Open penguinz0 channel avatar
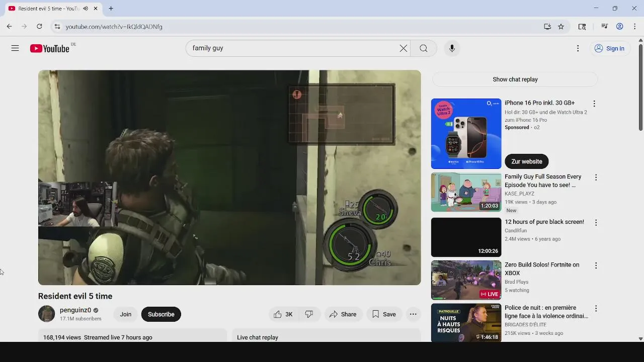644x362 pixels. (x=46, y=314)
